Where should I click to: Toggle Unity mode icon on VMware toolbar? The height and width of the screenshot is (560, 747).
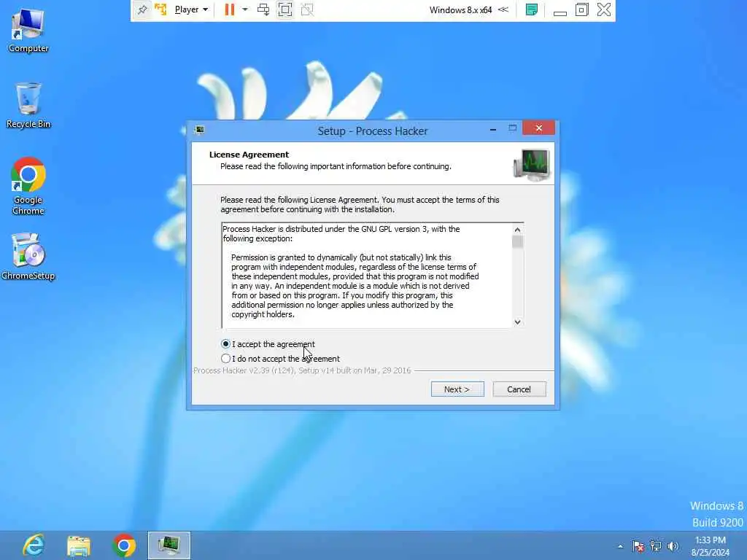[307, 9]
